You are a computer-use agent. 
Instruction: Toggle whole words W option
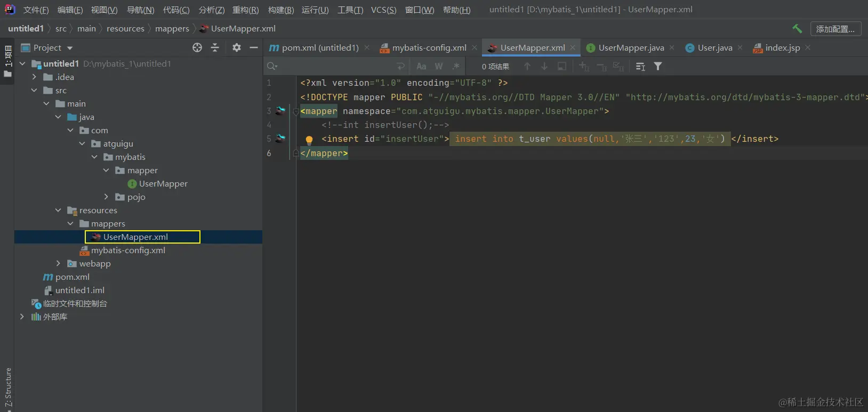439,66
